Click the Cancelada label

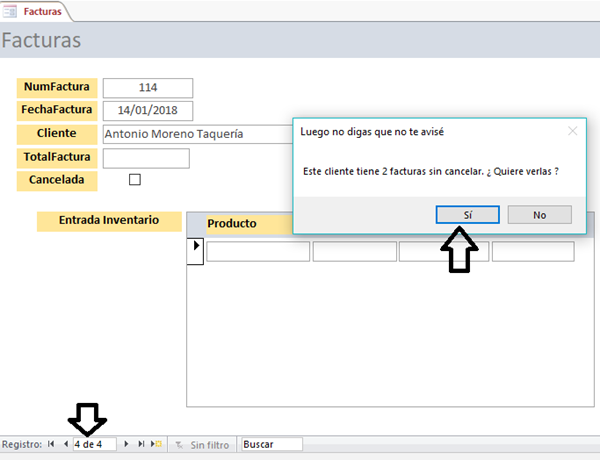click(57, 180)
